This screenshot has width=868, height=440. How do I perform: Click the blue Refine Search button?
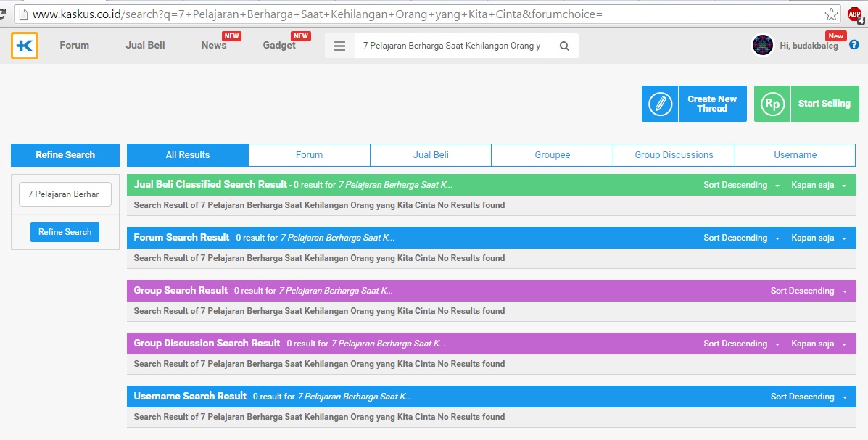click(x=65, y=232)
